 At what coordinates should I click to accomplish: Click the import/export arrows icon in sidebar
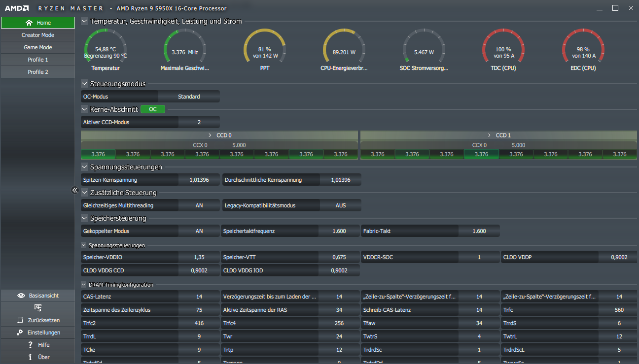tap(38, 308)
